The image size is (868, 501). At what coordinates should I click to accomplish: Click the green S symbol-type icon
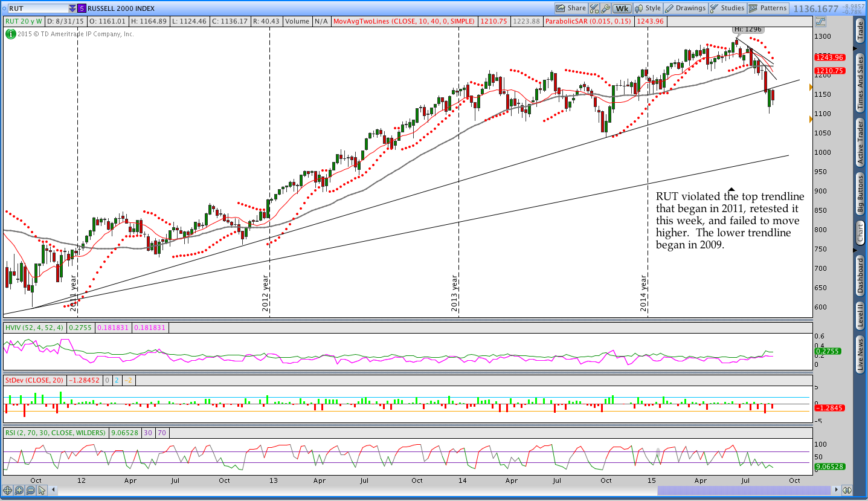pos(82,8)
